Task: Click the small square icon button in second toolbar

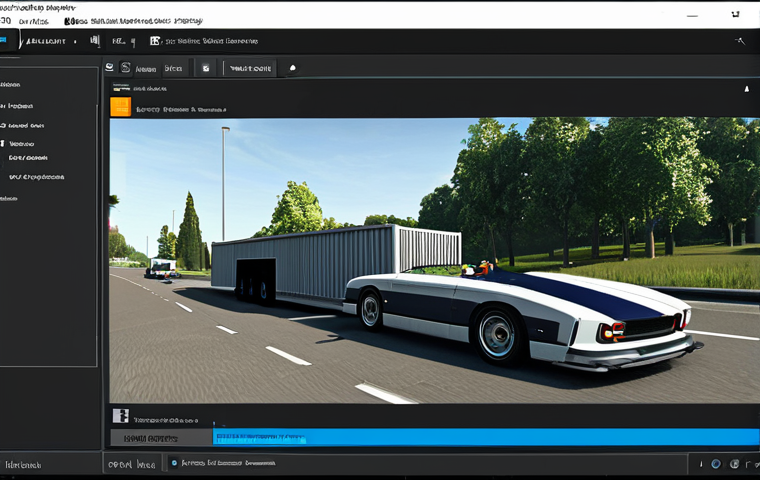Action: tap(206, 68)
